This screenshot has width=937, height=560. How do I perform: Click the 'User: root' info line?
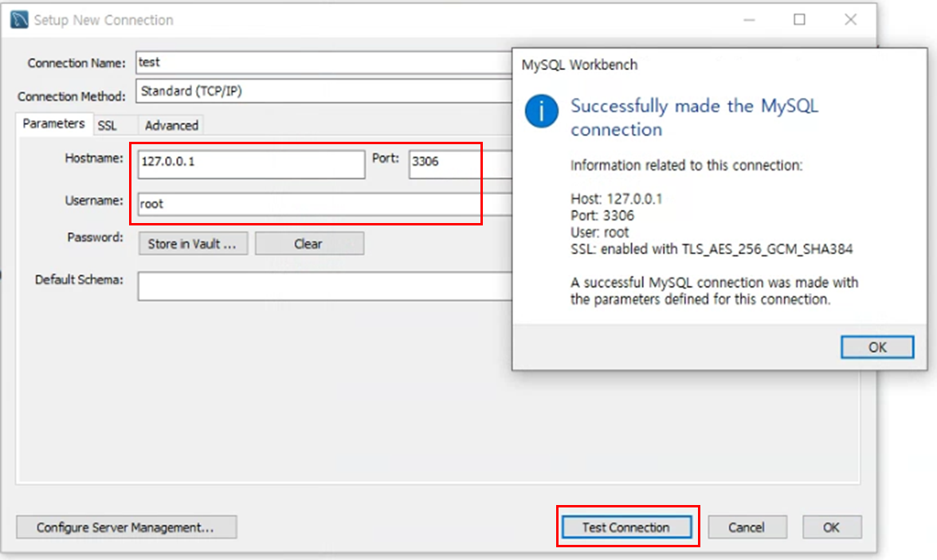pyautogui.click(x=600, y=233)
